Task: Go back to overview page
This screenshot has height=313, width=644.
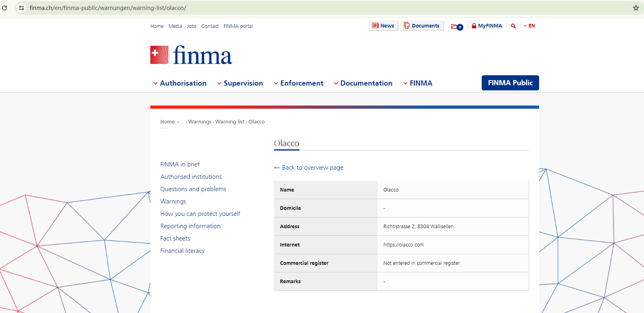Action: tap(309, 168)
